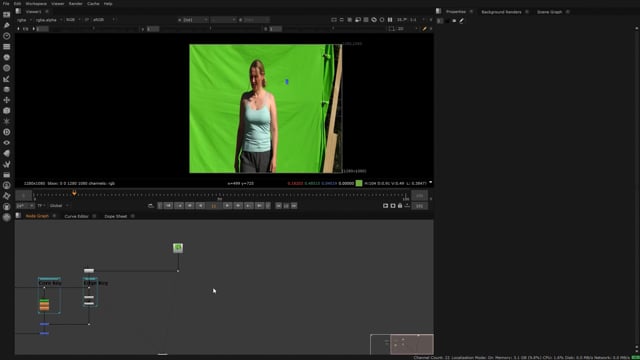The image size is (640, 360).
Task: Open the Transform nodes arrows icon
Action: pyautogui.click(x=7, y=100)
